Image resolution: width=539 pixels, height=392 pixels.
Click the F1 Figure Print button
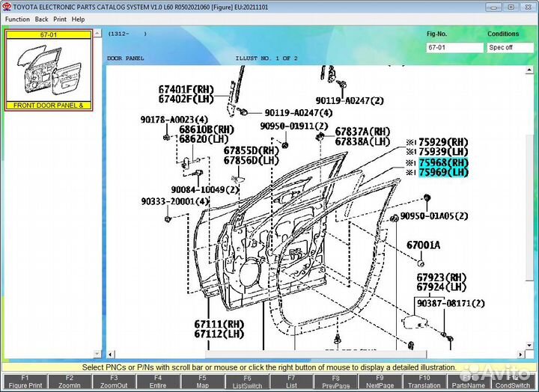tap(25, 382)
